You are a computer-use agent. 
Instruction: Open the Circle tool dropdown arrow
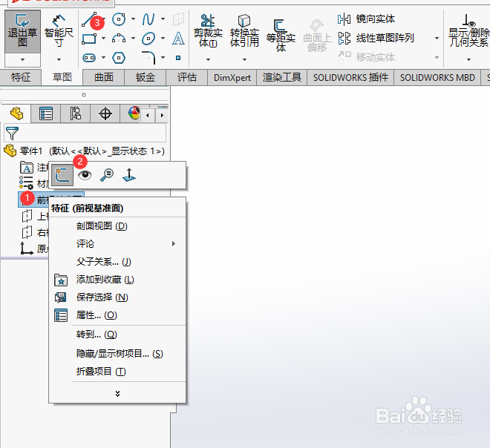[133, 19]
